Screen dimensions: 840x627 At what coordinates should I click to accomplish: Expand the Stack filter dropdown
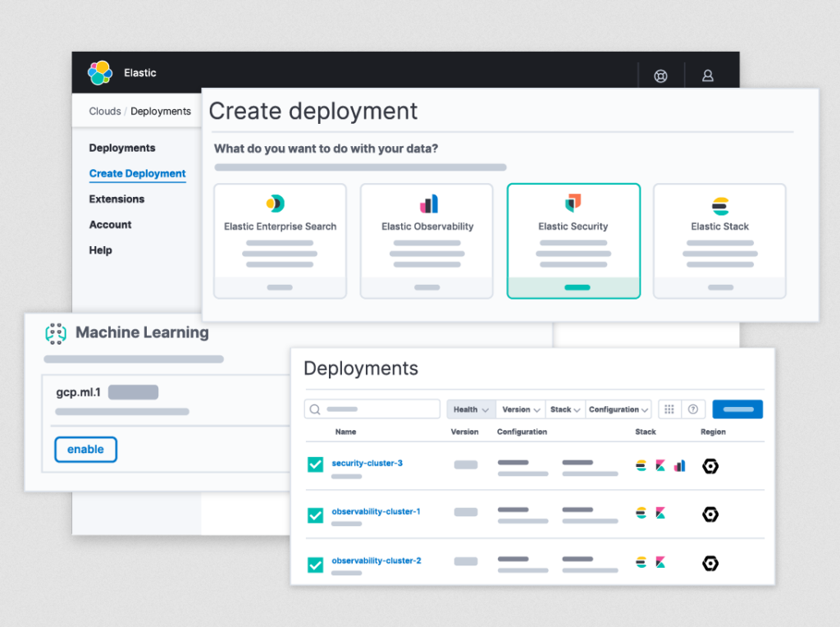click(565, 410)
